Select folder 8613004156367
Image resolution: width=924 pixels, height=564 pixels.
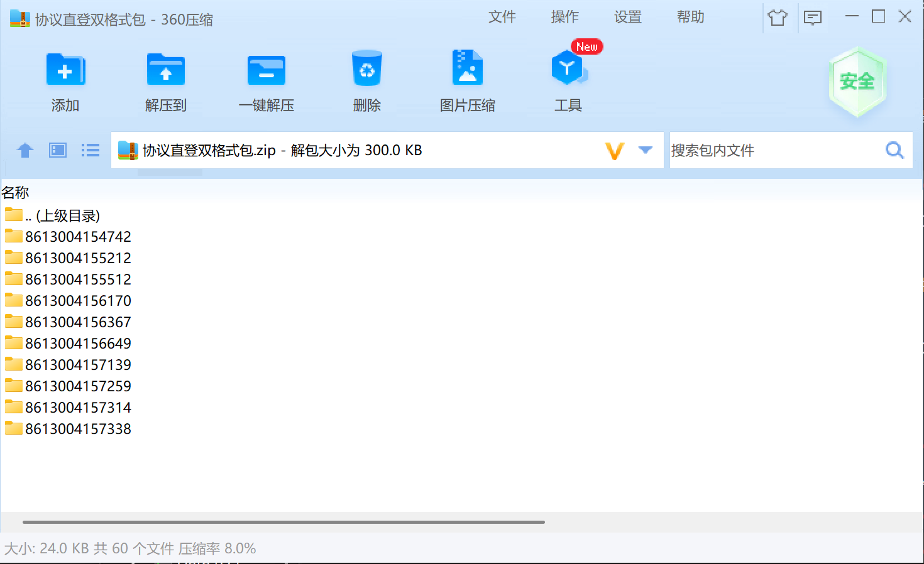click(x=78, y=322)
